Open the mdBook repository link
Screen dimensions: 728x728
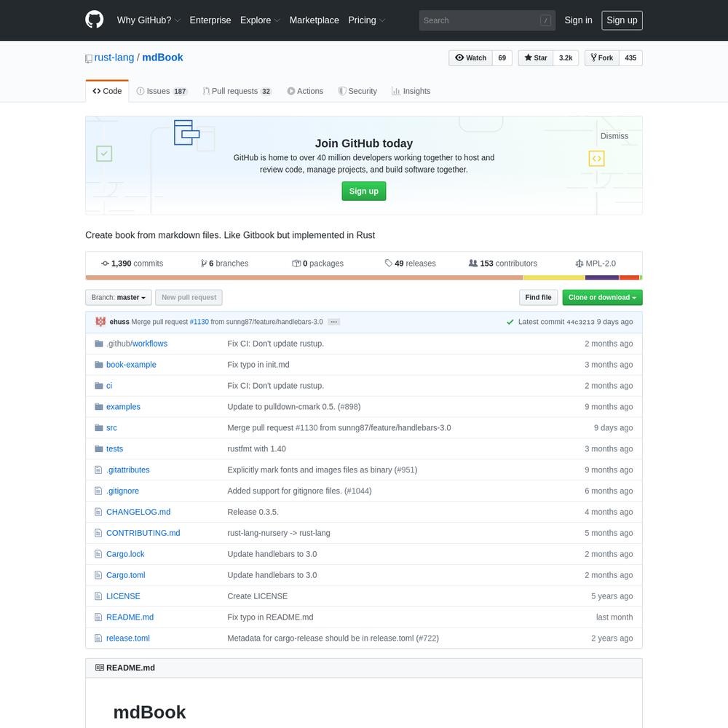[x=162, y=58]
